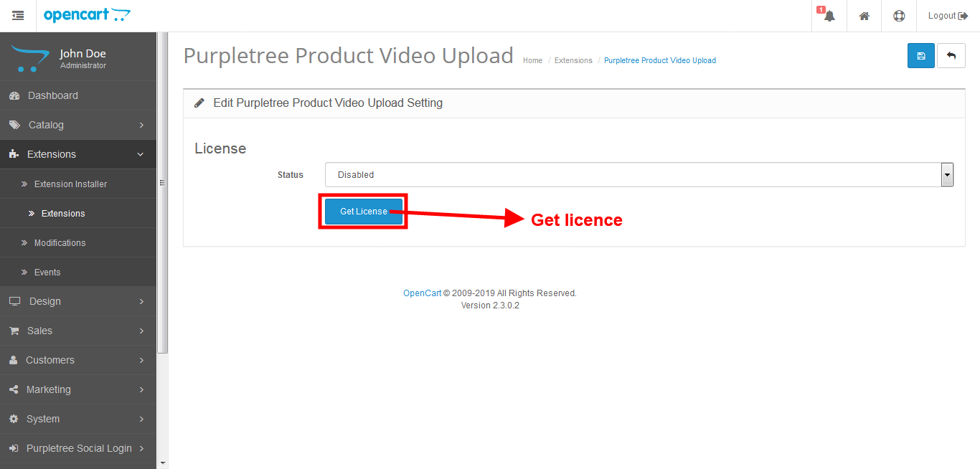The height and width of the screenshot is (469, 980).
Task: Open Events submenu item
Action: [x=78, y=272]
